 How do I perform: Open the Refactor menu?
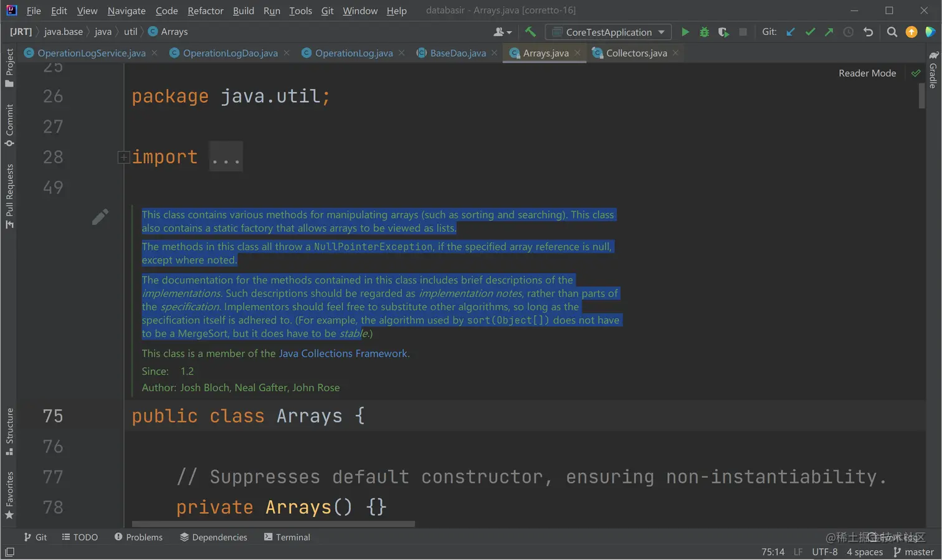[x=205, y=11]
